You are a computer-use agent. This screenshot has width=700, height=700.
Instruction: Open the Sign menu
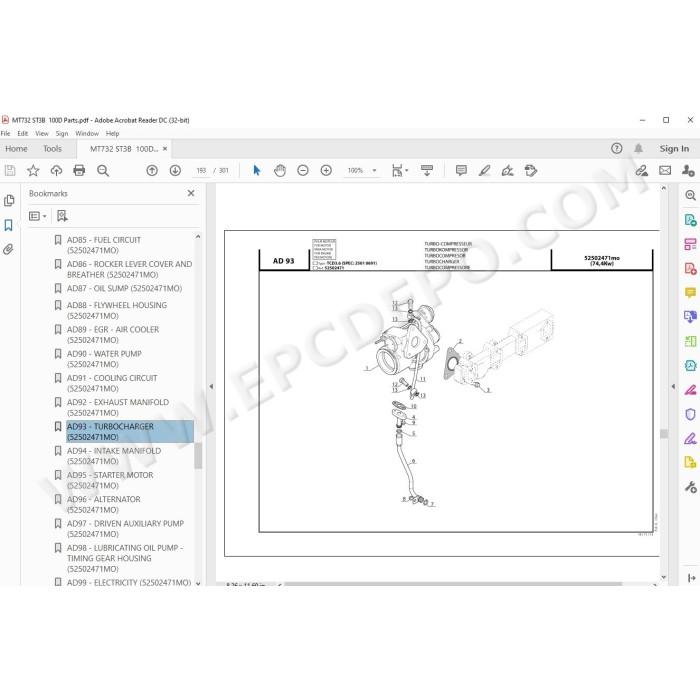click(x=62, y=133)
